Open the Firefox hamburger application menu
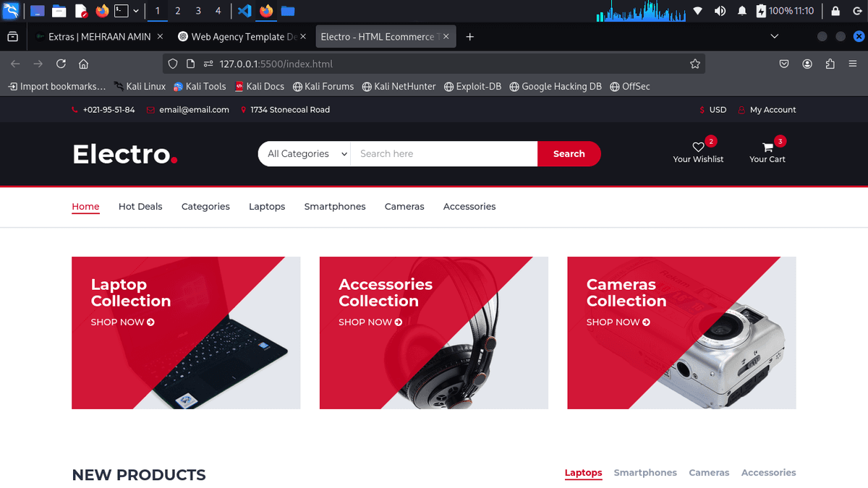868x488 pixels. (x=853, y=64)
